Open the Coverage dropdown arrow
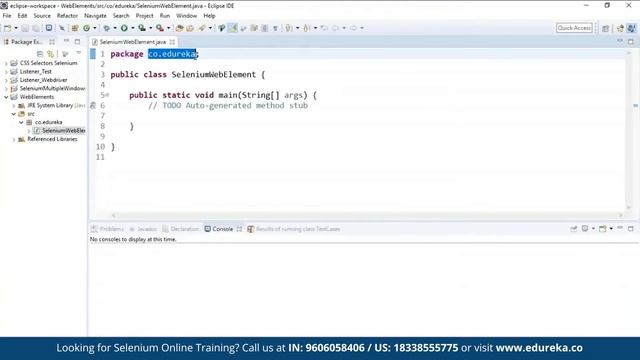Screen dimensions: 640x360 150,28
